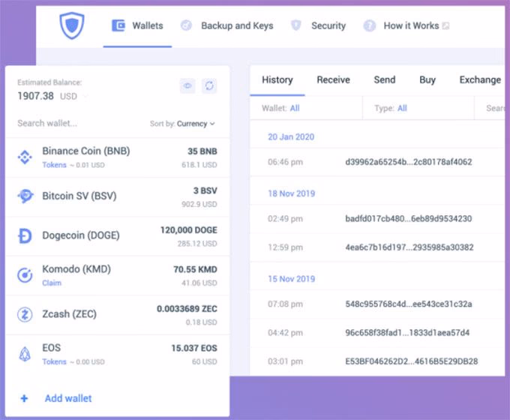This screenshot has height=420, width=510.
Task: Open transaction E53BF046262D2...4616B5E29DB28
Action: pyautogui.click(x=412, y=361)
